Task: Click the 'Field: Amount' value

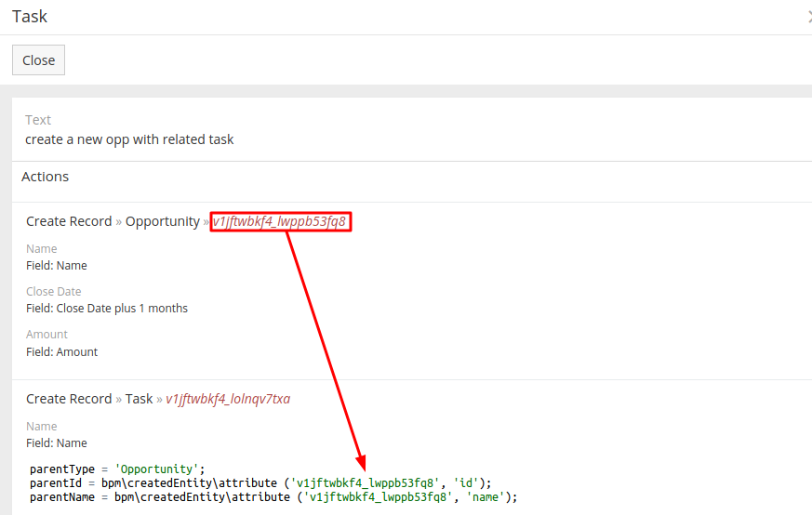Action: click(x=61, y=352)
